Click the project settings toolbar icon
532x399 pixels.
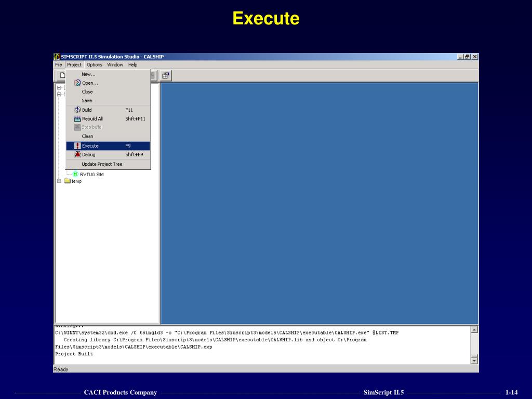coord(166,75)
